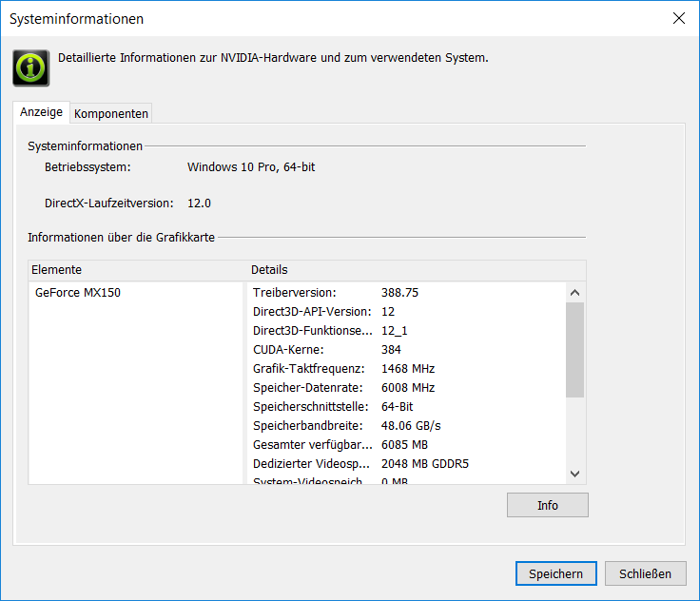Click the details list scroll down arrow
The image size is (700, 601).
click(x=575, y=474)
